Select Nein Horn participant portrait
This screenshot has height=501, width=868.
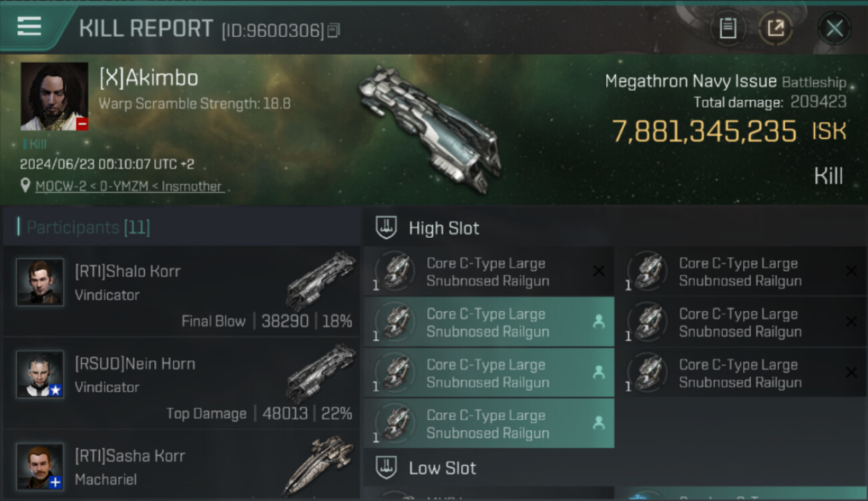coord(40,374)
